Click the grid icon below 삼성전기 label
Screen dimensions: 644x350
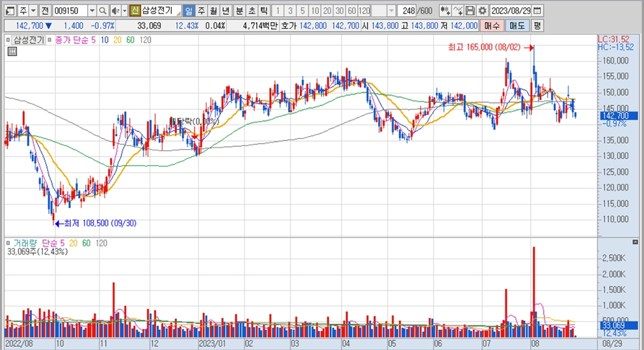coord(10,52)
